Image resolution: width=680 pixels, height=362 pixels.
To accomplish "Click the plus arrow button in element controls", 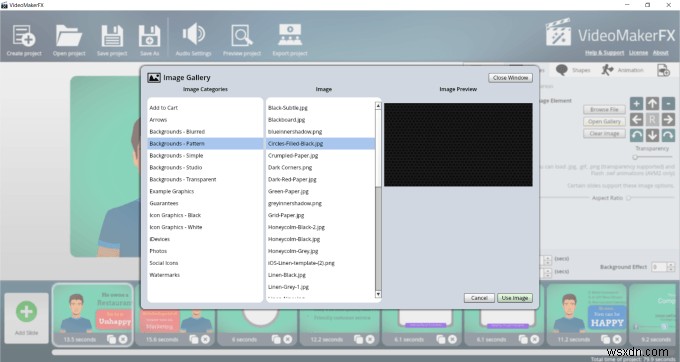I will tap(636, 104).
